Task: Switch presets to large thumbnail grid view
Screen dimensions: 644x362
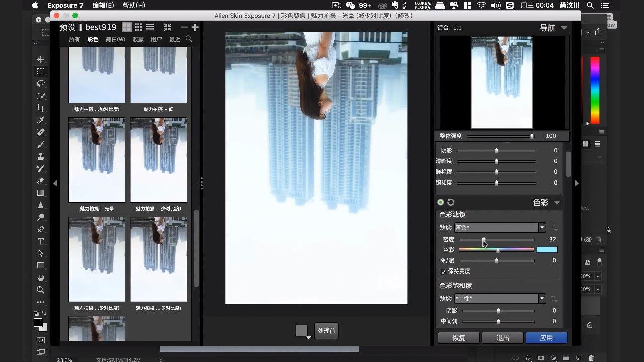Action: [127, 27]
